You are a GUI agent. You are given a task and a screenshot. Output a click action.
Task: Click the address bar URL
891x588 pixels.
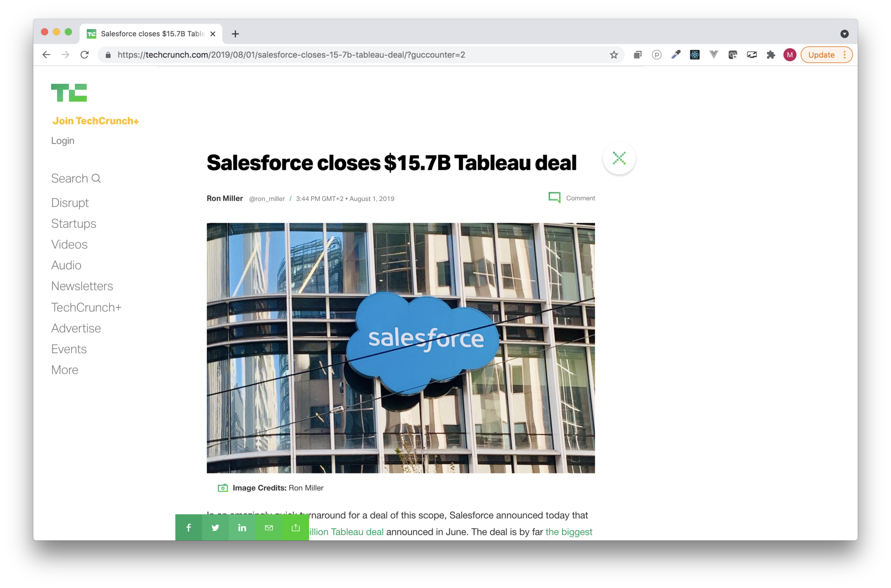pos(291,55)
